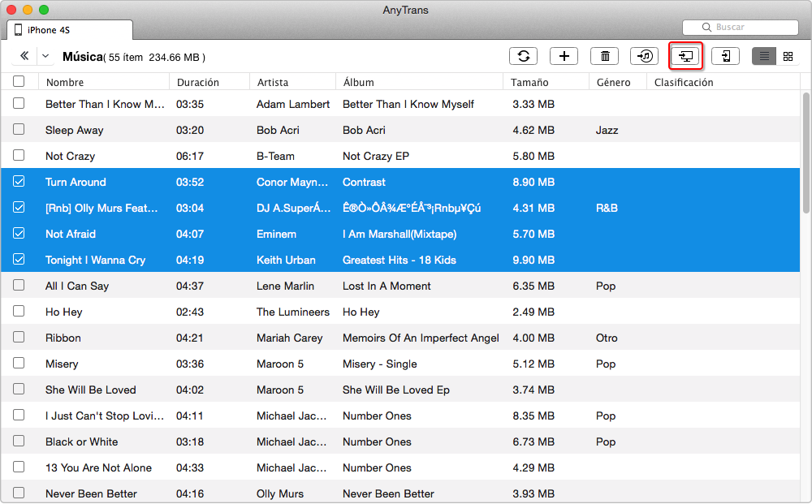Click song I Just Can't Stop Loving
Screen dimensions: 812x504
pos(105,416)
